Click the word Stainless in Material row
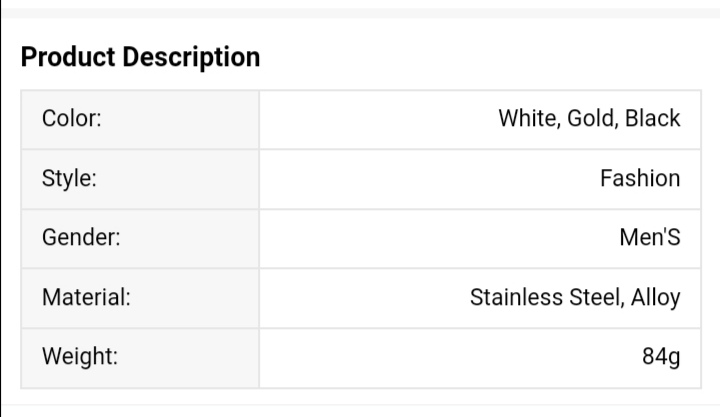 click(516, 297)
